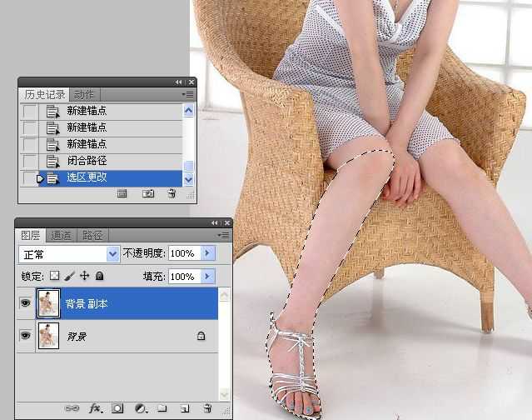The height and width of the screenshot is (420, 532).
Task: Create new document from current history state
Action: click(x=122, y=193)
